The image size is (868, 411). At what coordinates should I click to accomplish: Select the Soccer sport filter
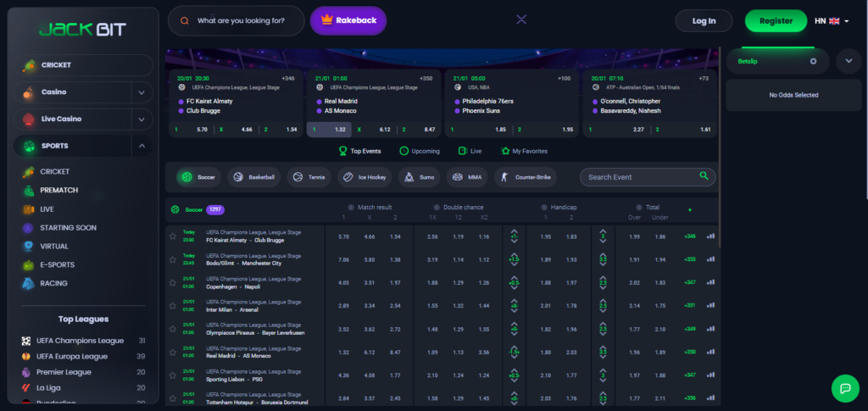(198, 177)
